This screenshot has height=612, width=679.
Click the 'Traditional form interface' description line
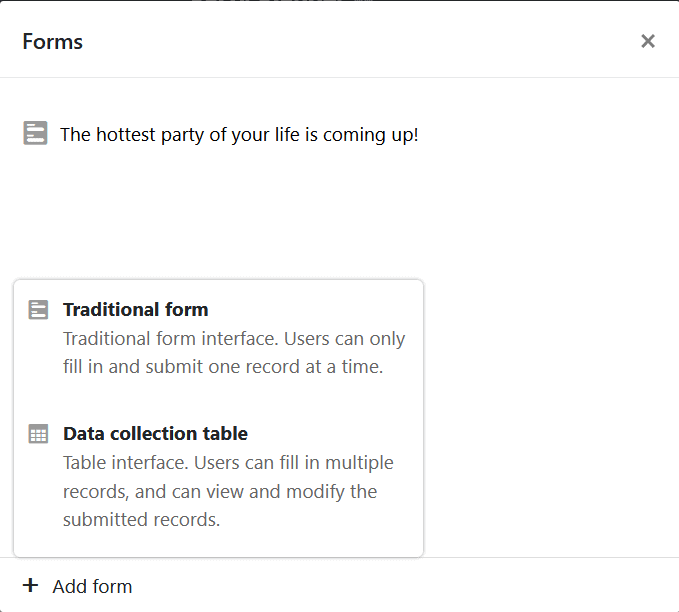(x=234, y=338)
